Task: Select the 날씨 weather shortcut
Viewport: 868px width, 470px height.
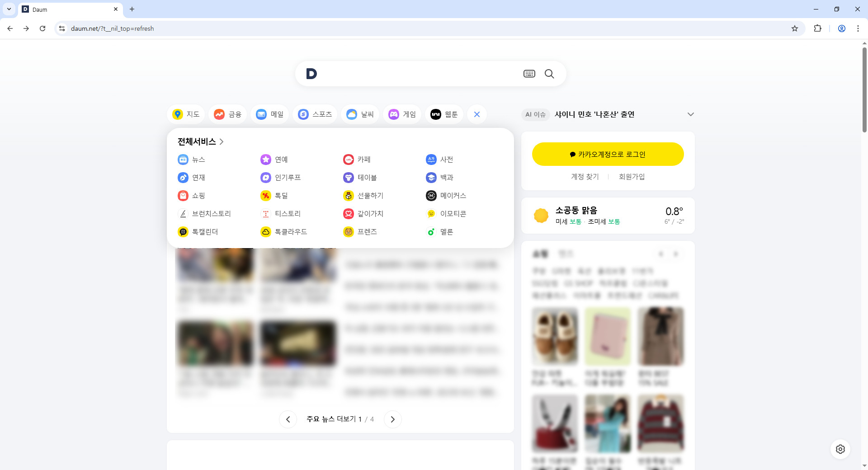Action: [360, 114]
